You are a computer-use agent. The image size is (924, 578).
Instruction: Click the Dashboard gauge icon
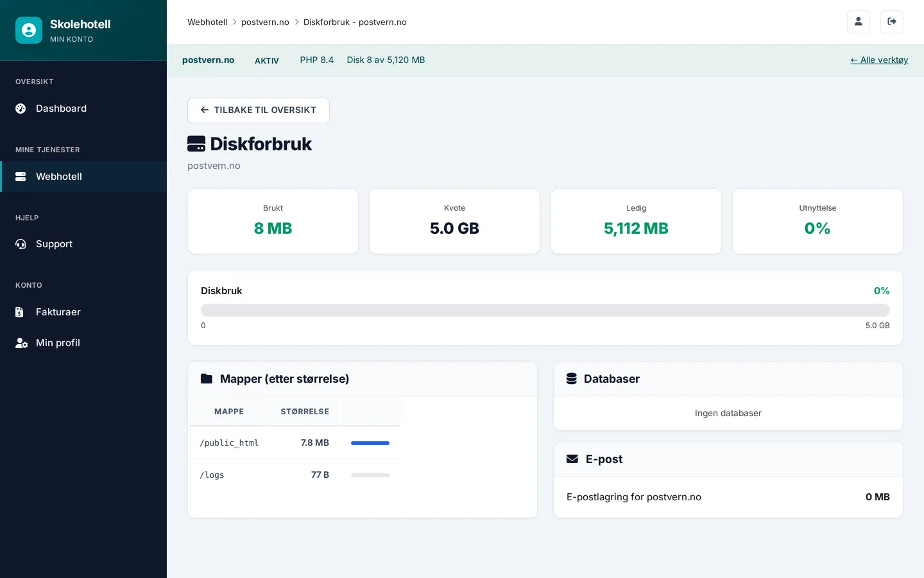click(21, 109)
